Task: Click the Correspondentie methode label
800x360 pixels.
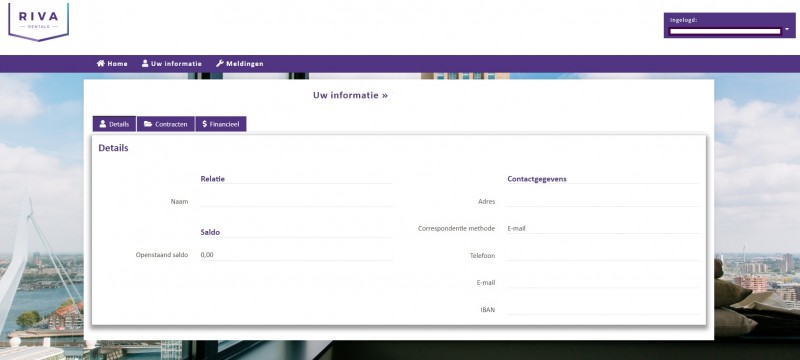Action: coord(456,228)
